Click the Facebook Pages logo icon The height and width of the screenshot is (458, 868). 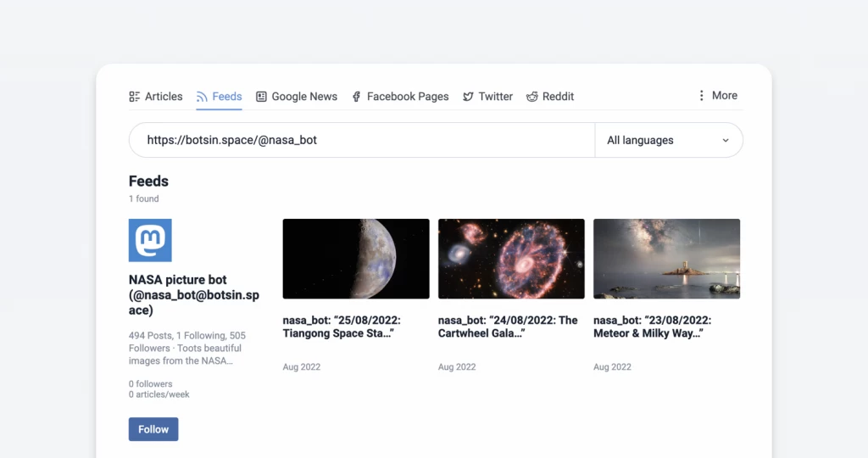pos(357,97)
